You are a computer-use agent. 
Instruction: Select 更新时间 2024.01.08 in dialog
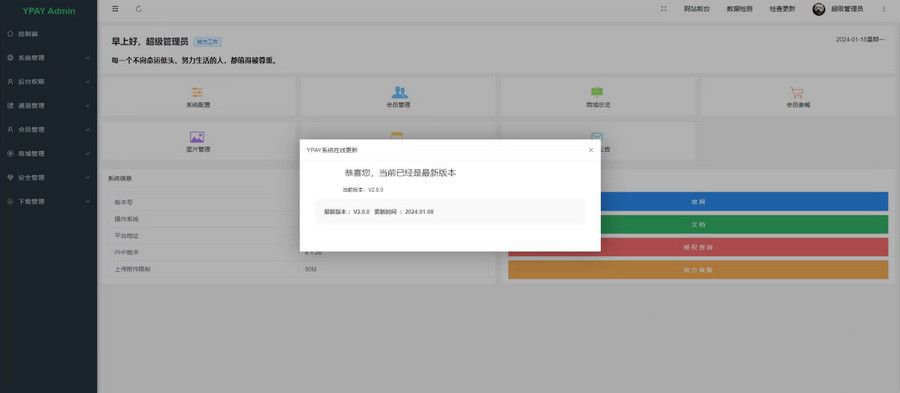[x=404, y=212]
